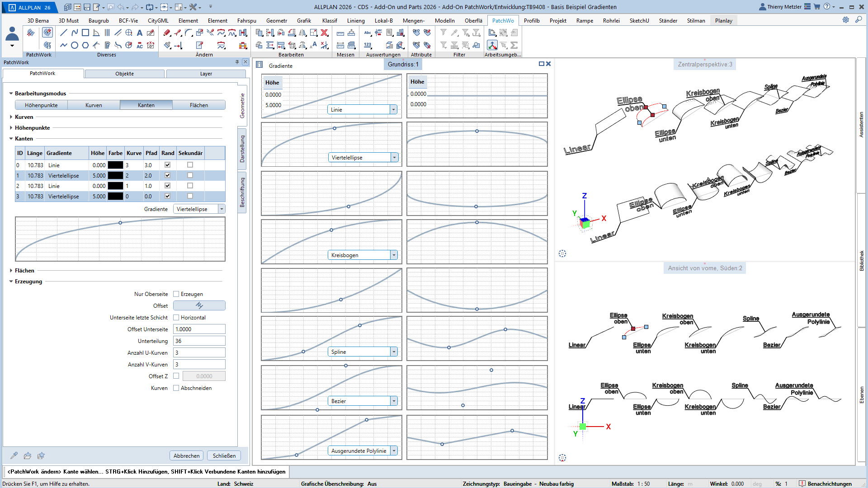Click the eyedropper icon at panel bottom
This screenshot has width=868, height=488.
(x=14, y=455)
